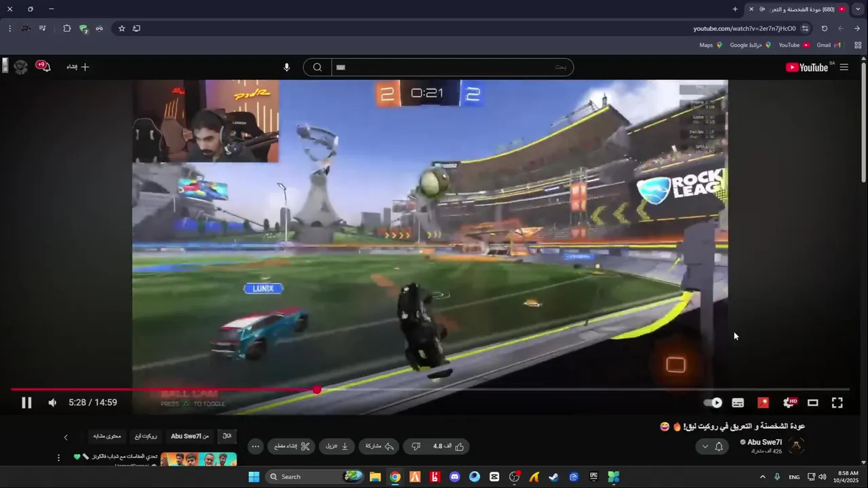This screenshot has width=868, height=488.
Task: Click the address bar URL
Action: (744, 28)
